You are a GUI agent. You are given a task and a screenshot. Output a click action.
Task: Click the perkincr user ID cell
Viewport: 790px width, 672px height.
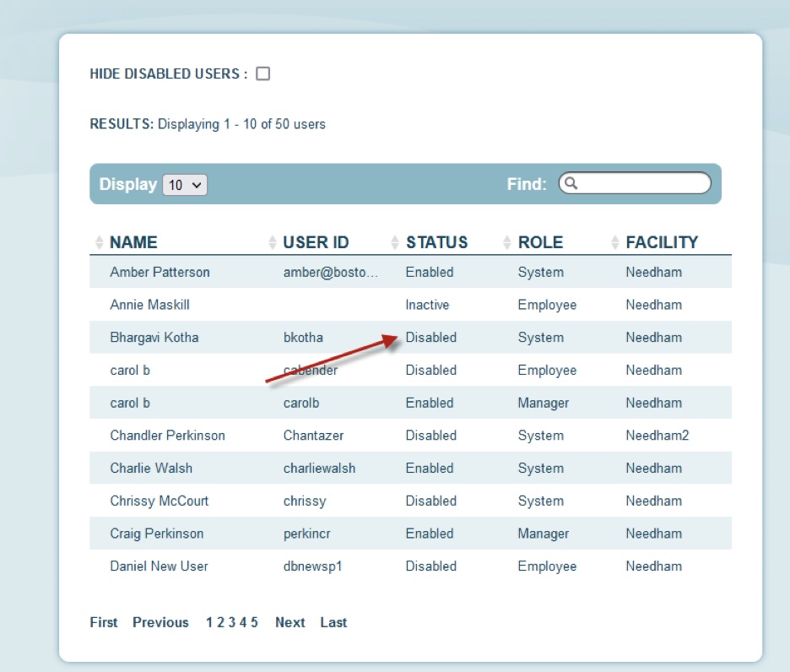click(x=306, y=534)
